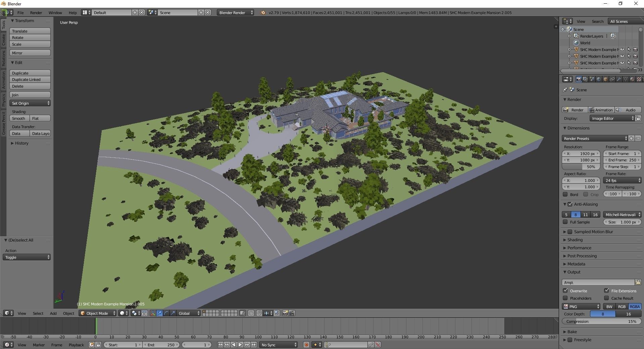
Task: Enable the Placeholders checkbox
Action: pyautogui.click(x=565, y=298)
